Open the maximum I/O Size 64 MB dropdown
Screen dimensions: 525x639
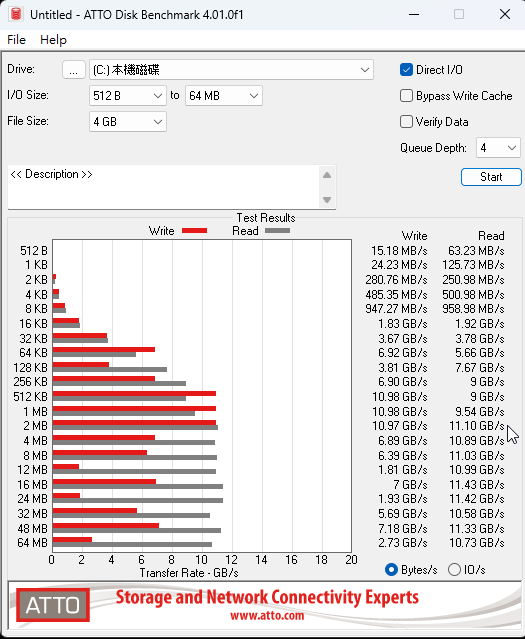pyautogui.click(x=223, y=96)
